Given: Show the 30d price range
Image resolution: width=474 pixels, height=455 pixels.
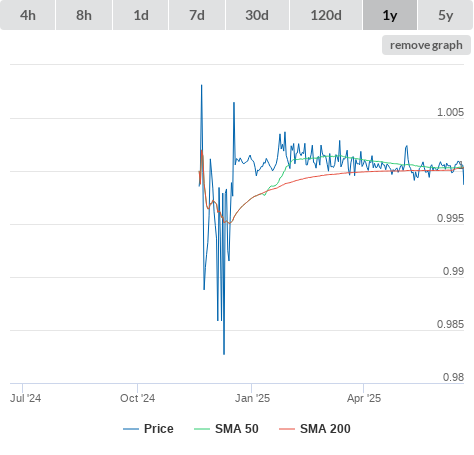Looking at the screenshot, I should [257, 15].
